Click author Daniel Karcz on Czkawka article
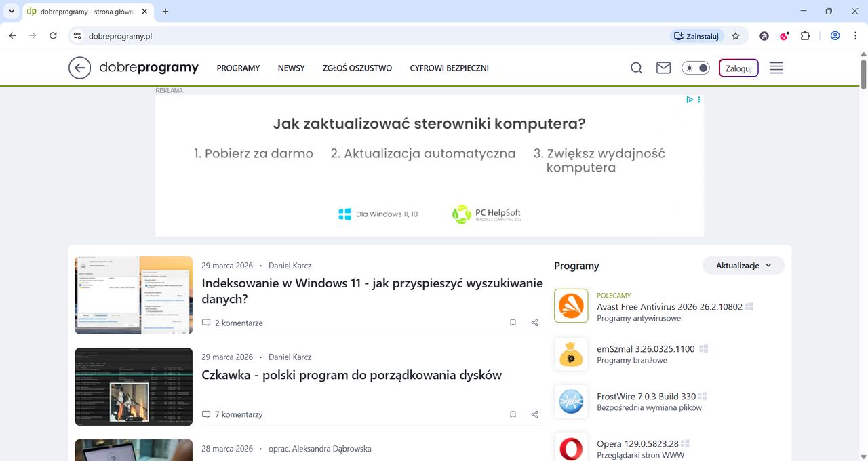Viewport: 868px width, 461px height. pos(290,357)
